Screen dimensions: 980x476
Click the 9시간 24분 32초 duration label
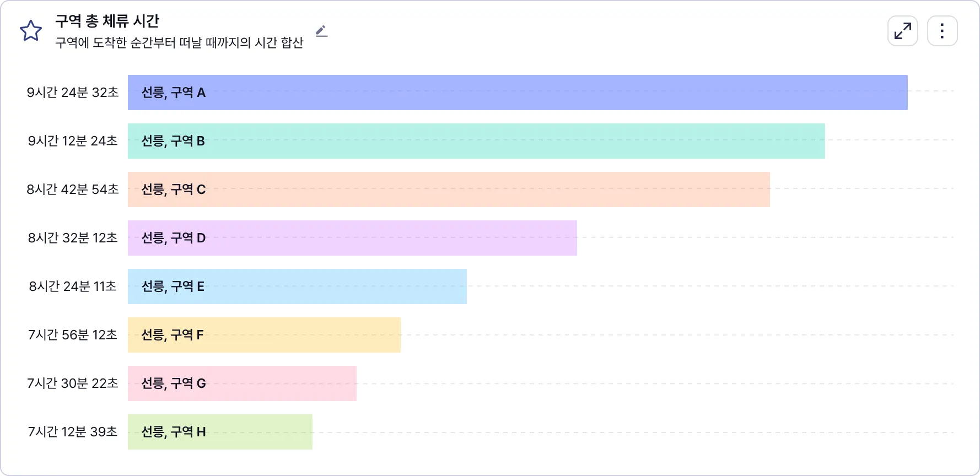coord(73,93)
